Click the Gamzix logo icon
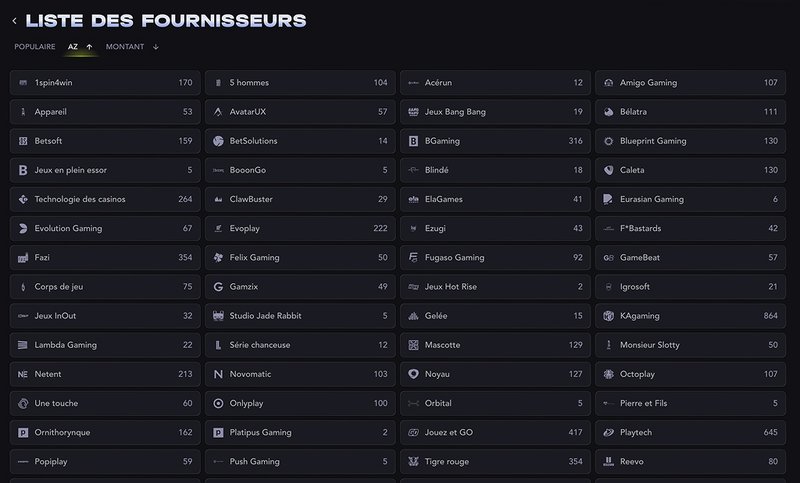 (218, 287)
